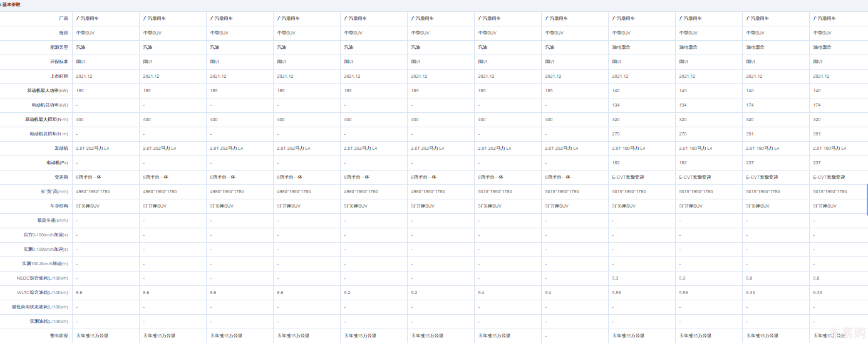The width and height of the screenshot is (868, 343).
Task: Click the 实测100-0km/h制动(m) label
Action: click(x=46, y=264)
